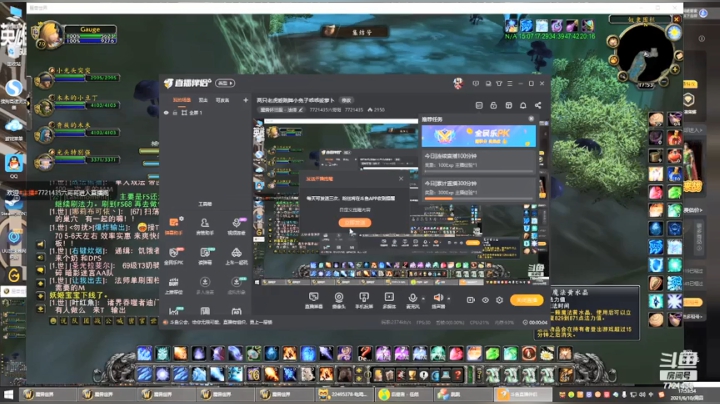Open the Windows Start button

pos(8,394)
